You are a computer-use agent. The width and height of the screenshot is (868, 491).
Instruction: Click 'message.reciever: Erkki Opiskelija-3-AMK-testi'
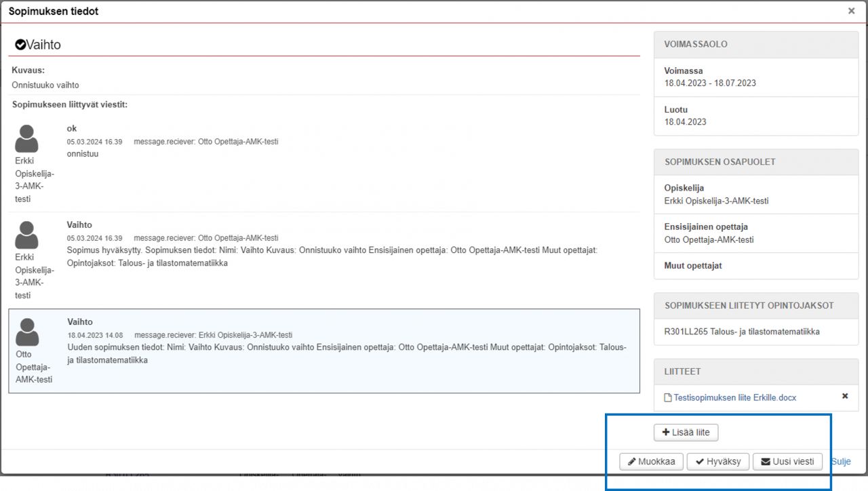pos(214,335)
